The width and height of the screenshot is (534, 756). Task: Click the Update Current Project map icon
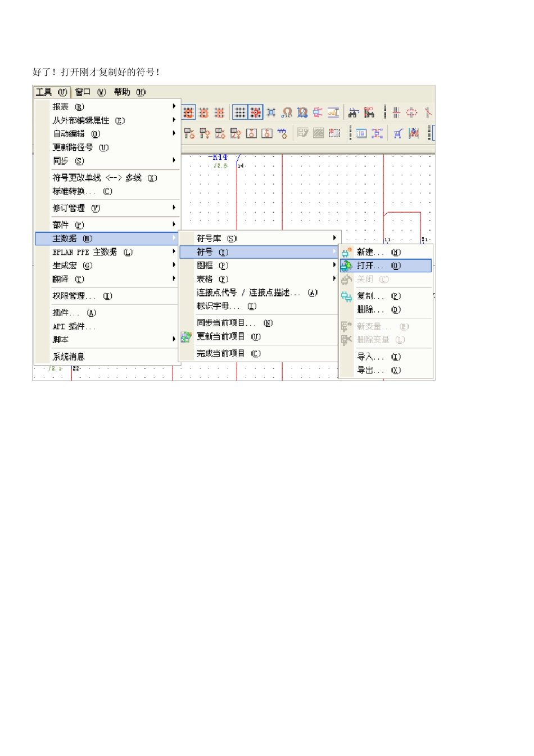[x=186, y=337]
